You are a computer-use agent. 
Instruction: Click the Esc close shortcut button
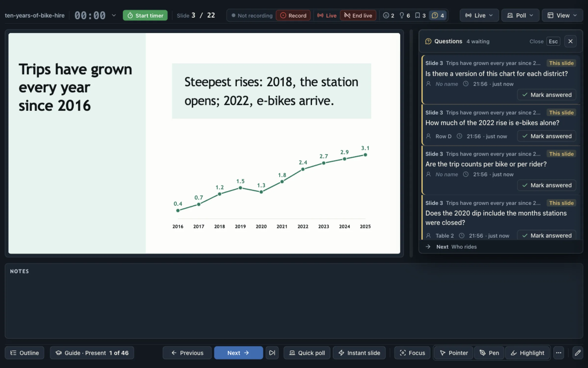[x=553, y=41]
